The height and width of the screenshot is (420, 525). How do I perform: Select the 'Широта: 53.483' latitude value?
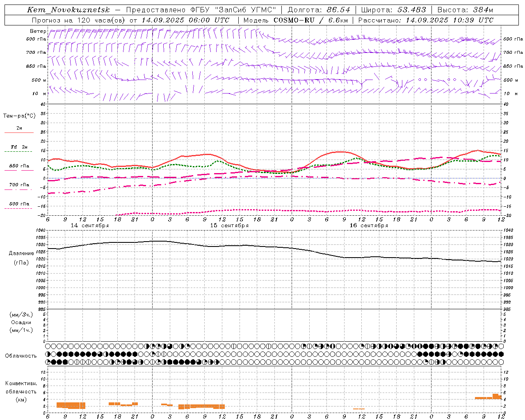pyautogui.click(x=394, y=10)
